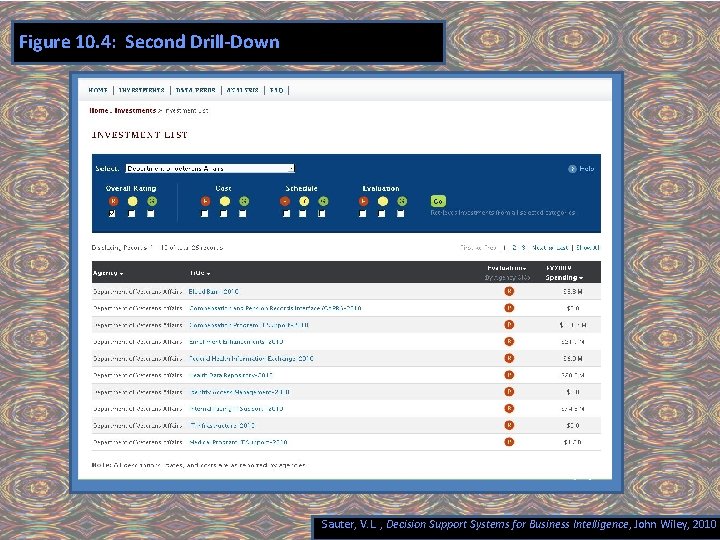
Task: Sort table by Spending column header
Action: pyautogui.click(x=564, y=277)
